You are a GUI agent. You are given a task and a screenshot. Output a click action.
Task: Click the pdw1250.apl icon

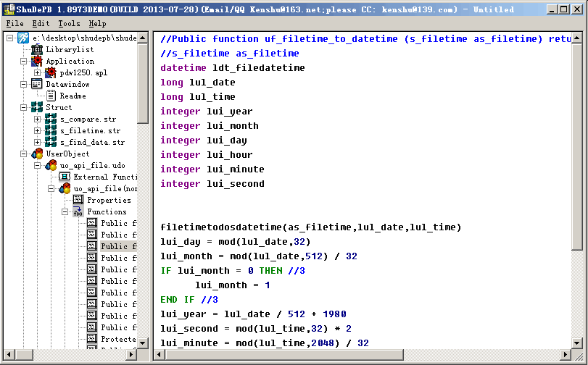[x=51, y=72]
